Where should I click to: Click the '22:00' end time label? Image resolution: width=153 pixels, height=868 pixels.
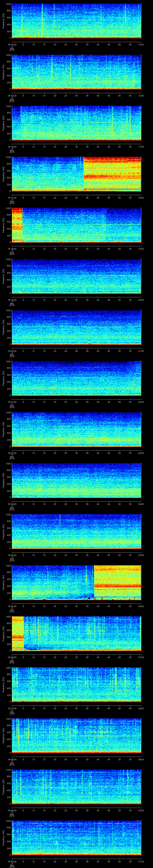pos(141,402)
